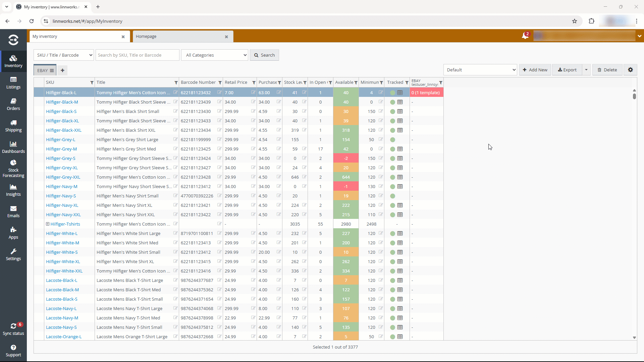The height and width of the screenshot is (362, 644).
Task: Go to Dashboards in sidebar
Action: (x=13, y=147)
